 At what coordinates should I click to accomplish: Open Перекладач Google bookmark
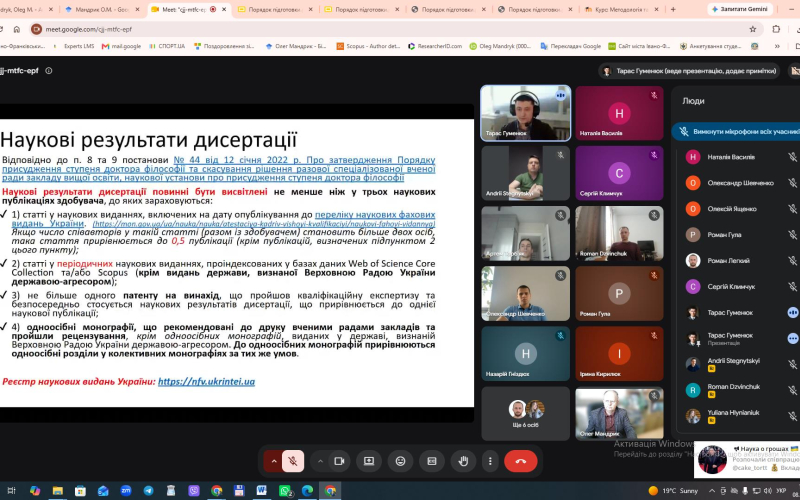click(x=570, y=46)
